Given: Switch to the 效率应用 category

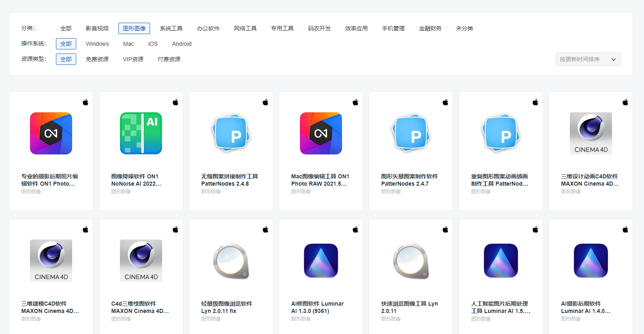Looking at the screenshot, I should point(356,28).
